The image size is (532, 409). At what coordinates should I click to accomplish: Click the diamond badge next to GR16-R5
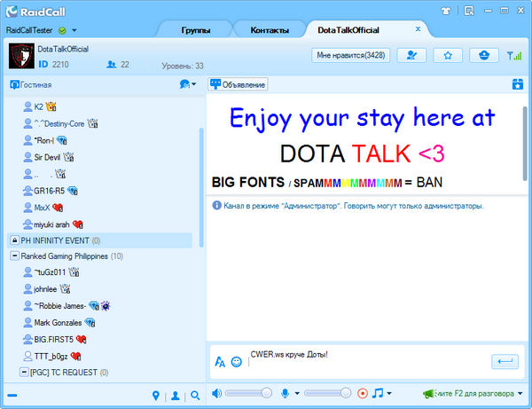click(x=73, y=191)
